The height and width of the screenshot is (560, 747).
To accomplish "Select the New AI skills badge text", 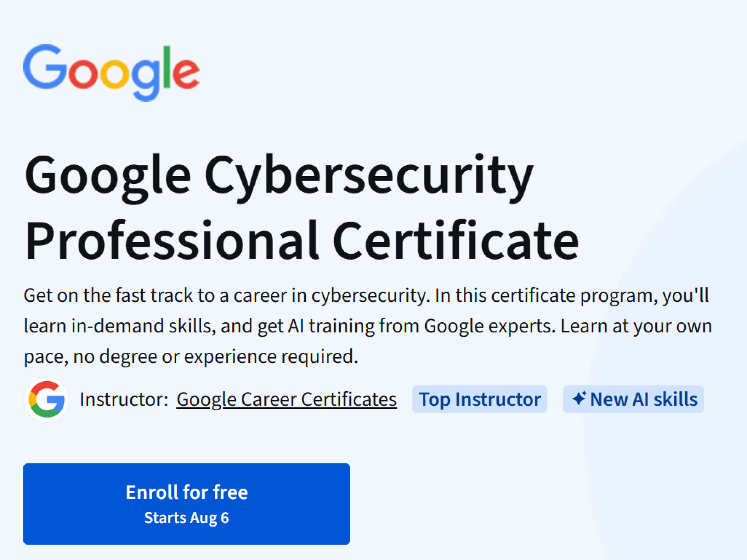I will pos(644,399).
